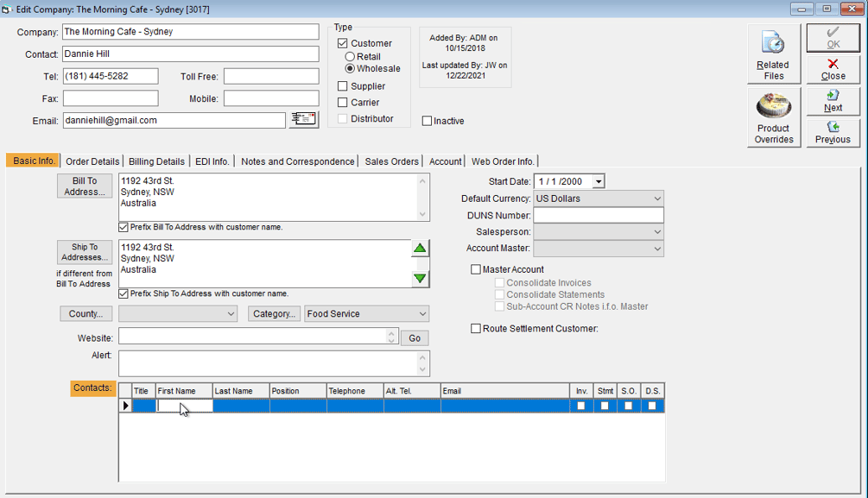Click the Fax input field
The image size is (868, 498).
[x=111, y=98]
